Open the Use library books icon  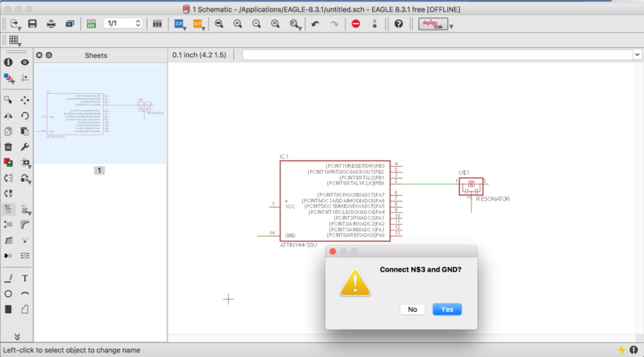pyautogui.click(x=157, y=24)
